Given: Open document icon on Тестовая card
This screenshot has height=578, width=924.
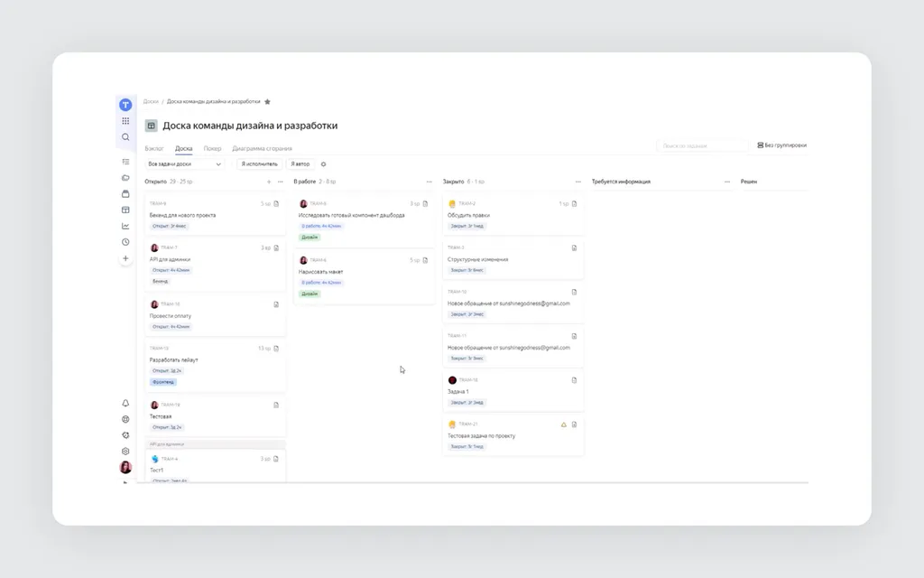Looking at the screenshot, I should click(276, 406).
